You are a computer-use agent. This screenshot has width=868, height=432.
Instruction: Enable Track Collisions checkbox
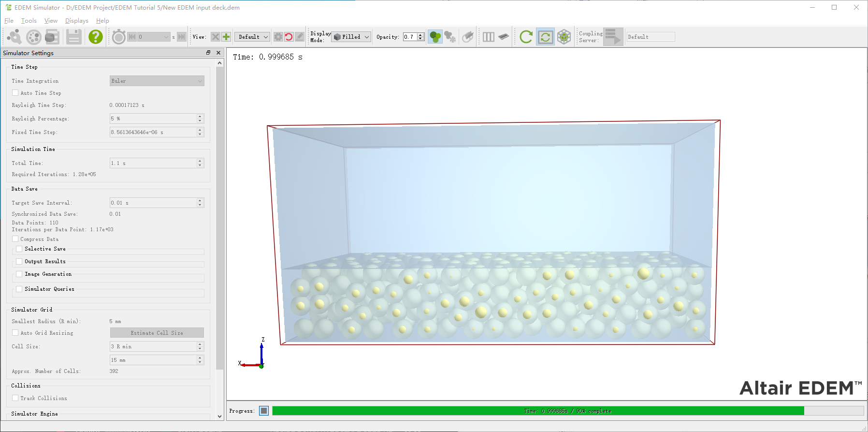[15, 398]
